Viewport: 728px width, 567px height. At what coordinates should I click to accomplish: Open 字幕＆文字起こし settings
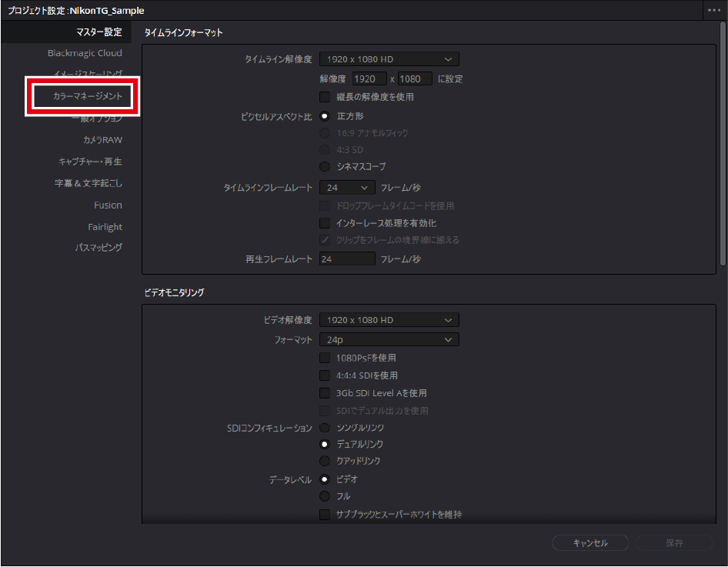pos(88,183)
